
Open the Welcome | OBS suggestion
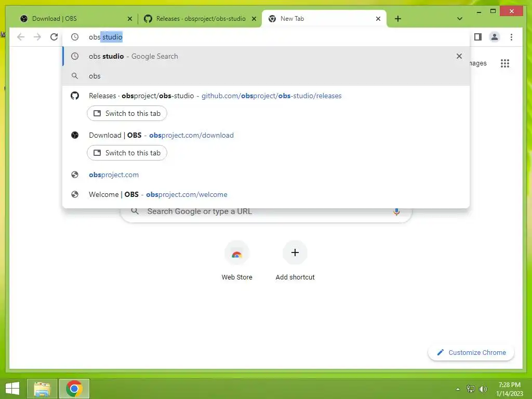click(x=267, y=194)
